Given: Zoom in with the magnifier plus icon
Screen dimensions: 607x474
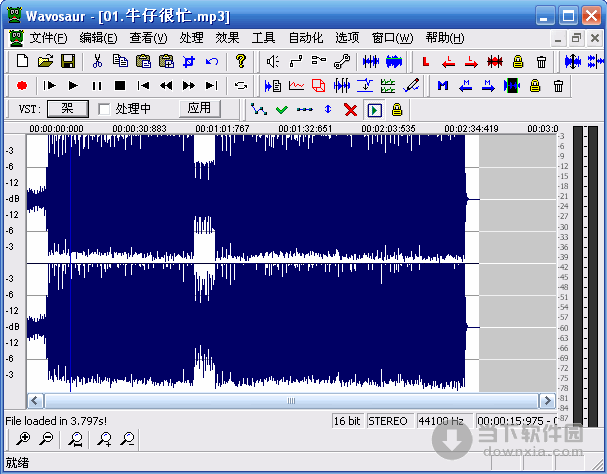Looking at the screenshot, I should click(23, 438).
